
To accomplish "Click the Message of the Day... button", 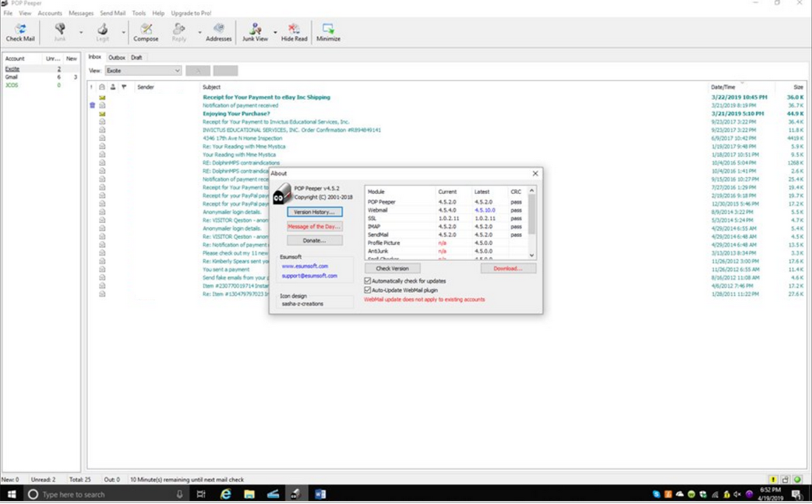I will [315, 227].
